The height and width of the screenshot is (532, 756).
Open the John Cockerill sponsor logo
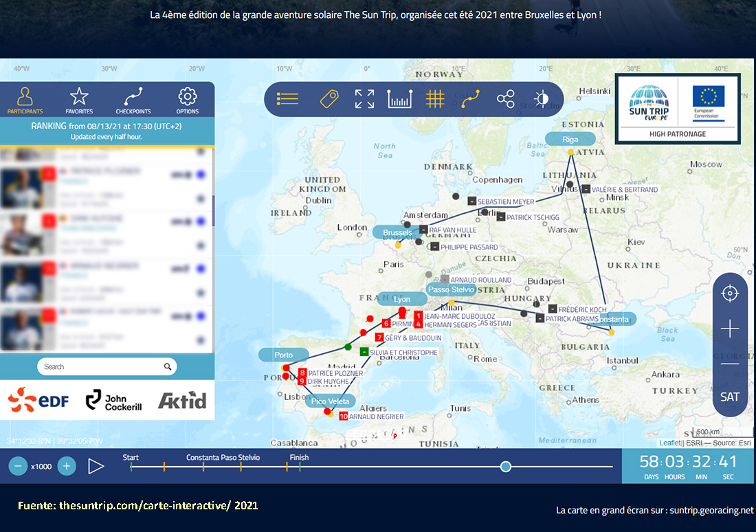point(114,400)
